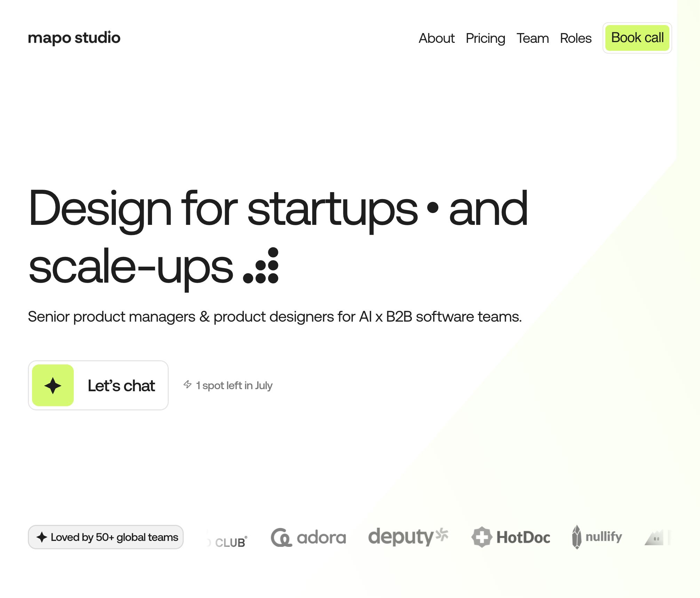
Task: Click the Book call button
Action: coord(637,38)
